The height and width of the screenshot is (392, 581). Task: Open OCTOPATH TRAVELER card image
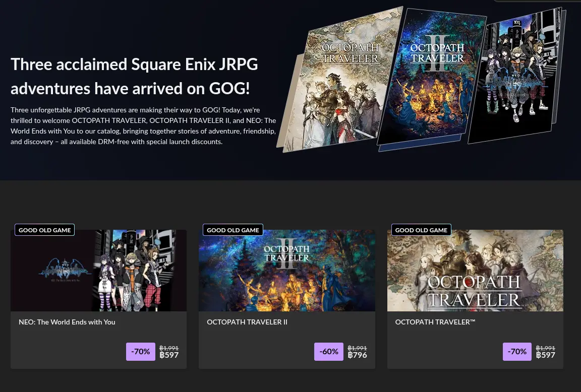point(475,270)
